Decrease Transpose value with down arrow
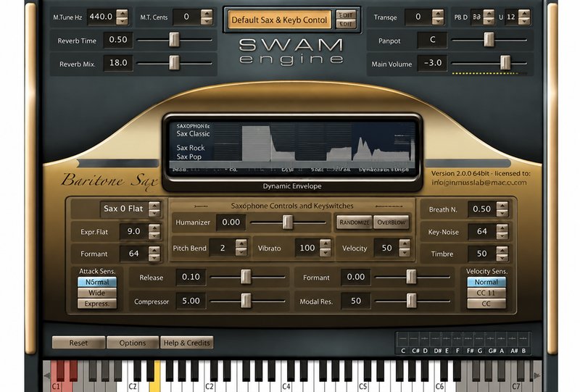 [438, 21]
